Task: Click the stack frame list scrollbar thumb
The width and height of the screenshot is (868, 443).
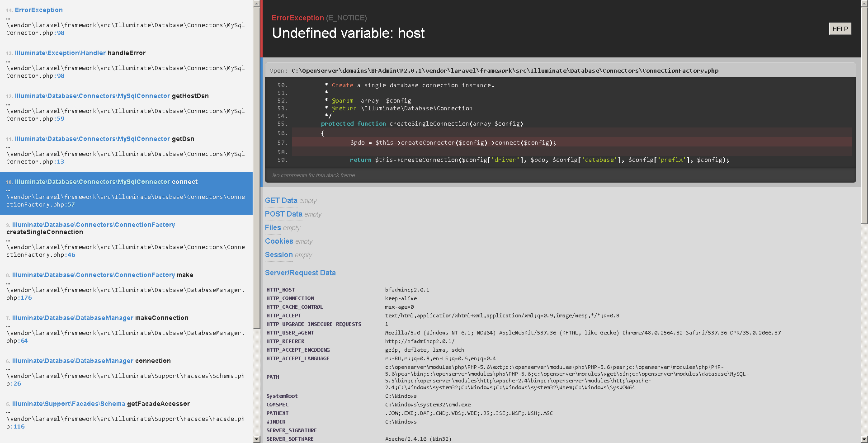Action: [x=257, y=168]
